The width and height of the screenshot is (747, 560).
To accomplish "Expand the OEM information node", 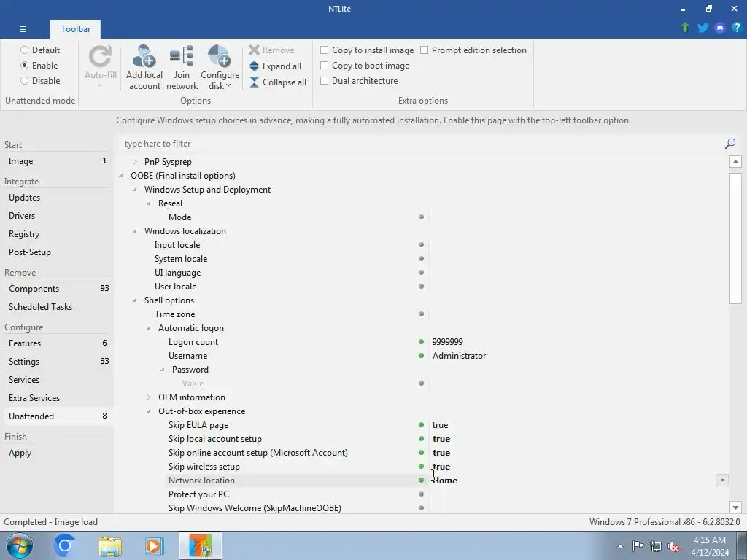I will point(148,397).
